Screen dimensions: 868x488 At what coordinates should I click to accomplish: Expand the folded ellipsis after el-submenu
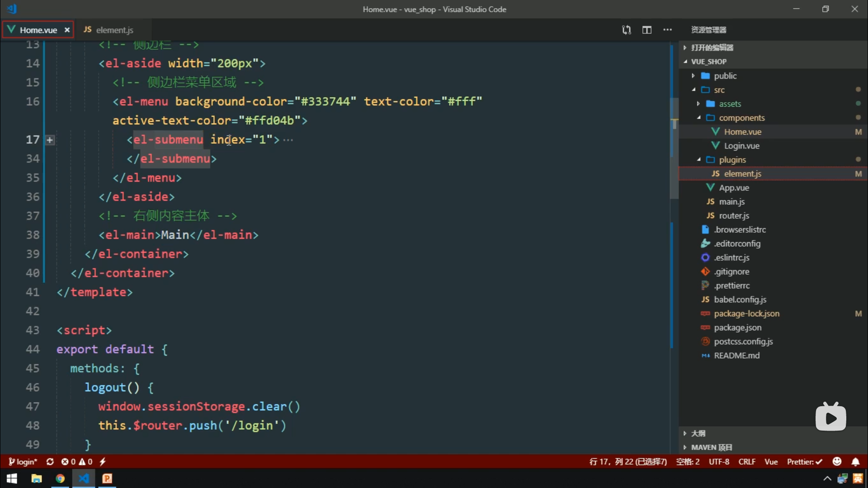[x=288, y=140]
